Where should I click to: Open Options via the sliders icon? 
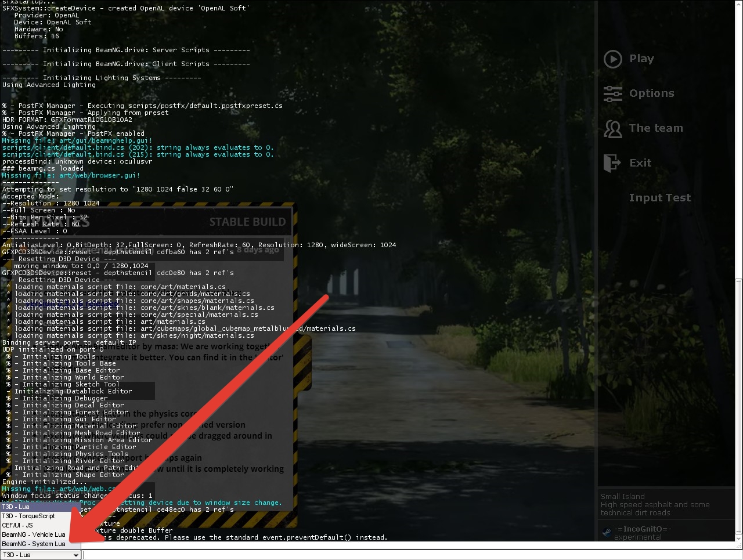tap(612, 93)
